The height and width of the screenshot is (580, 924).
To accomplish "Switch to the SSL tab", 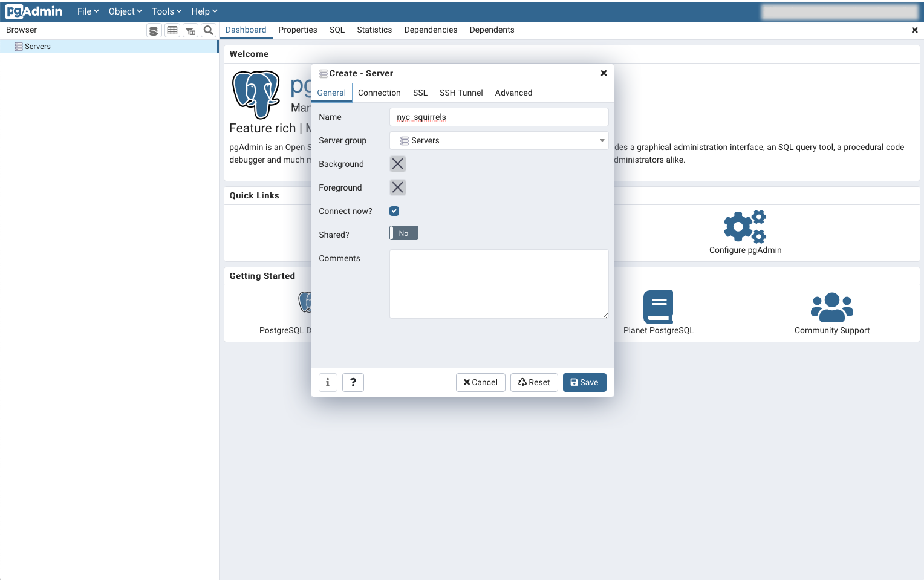I will pyautogui.click(x=420, y=93).
